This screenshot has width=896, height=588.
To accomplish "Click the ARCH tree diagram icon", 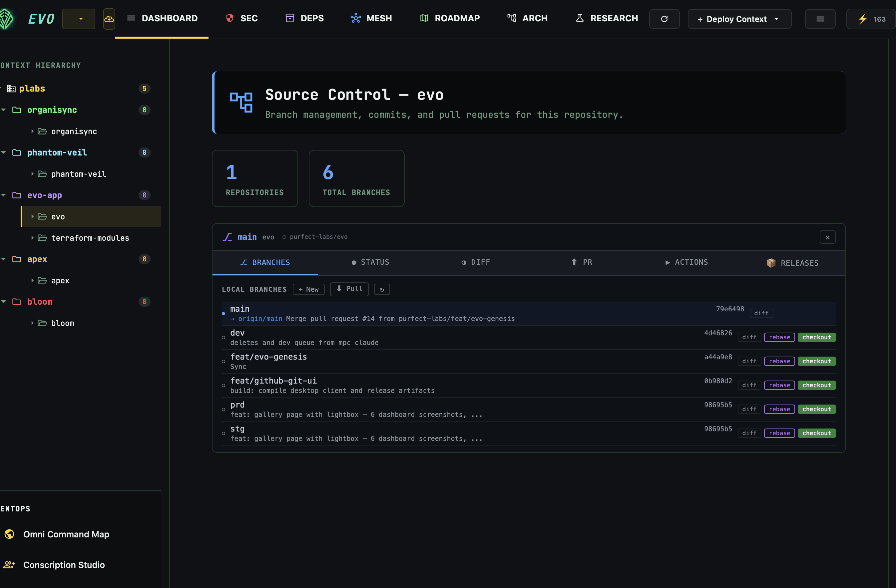I will pos(512,18).
